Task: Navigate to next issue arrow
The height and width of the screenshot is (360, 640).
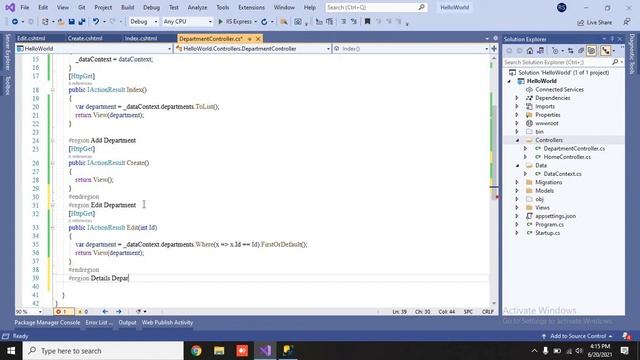Action: [x=119, y=311]
